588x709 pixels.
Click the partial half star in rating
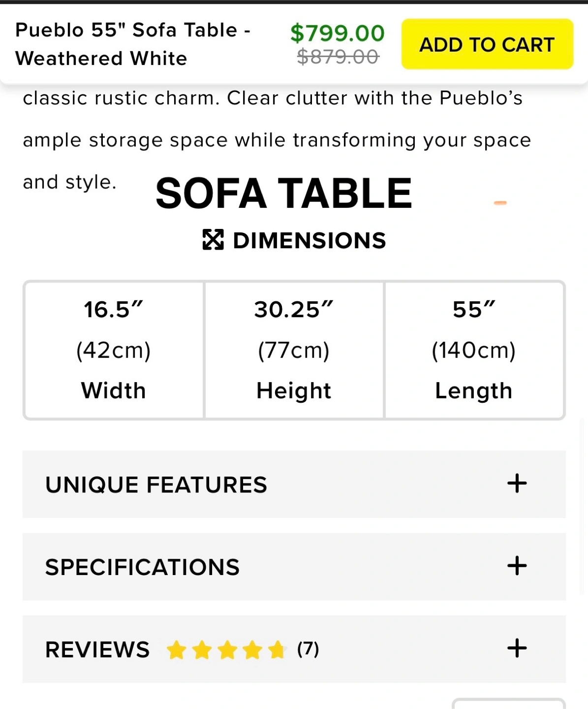pos(278,650)
